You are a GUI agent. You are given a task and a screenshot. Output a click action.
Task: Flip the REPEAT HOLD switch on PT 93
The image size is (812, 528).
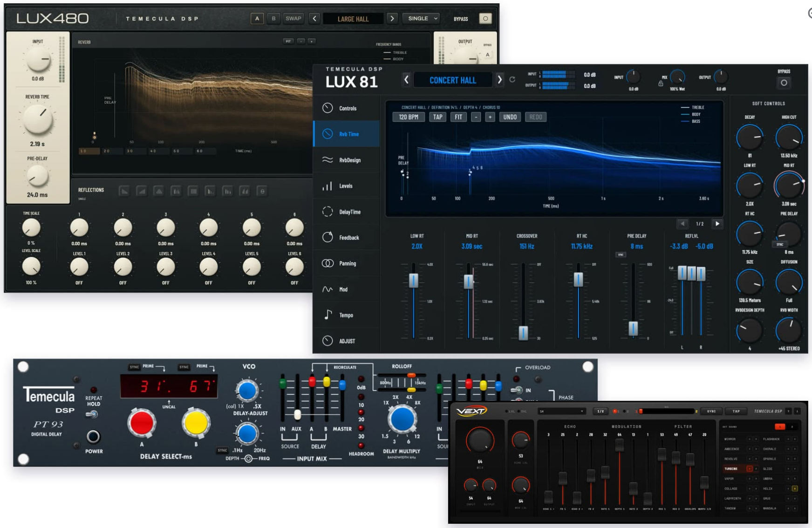click(92, 414)
